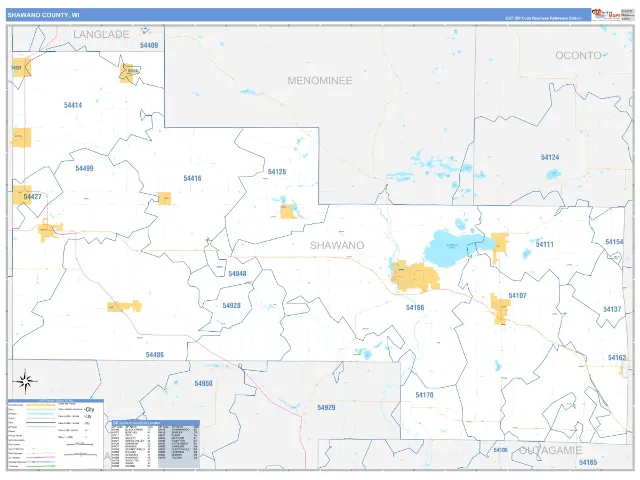Screen dimensions: 640x480
Task: Click the compass rose icon
Action: coord(25,382)
